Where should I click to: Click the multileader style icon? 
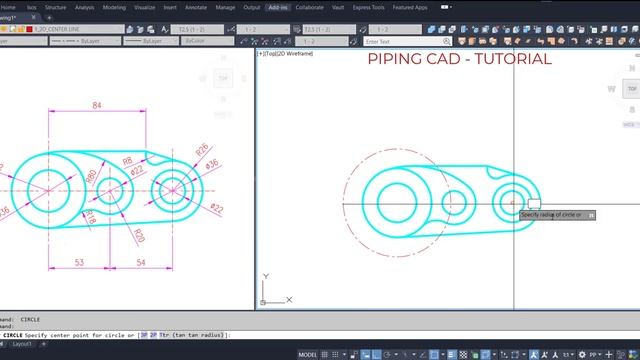tap(363, 29)
